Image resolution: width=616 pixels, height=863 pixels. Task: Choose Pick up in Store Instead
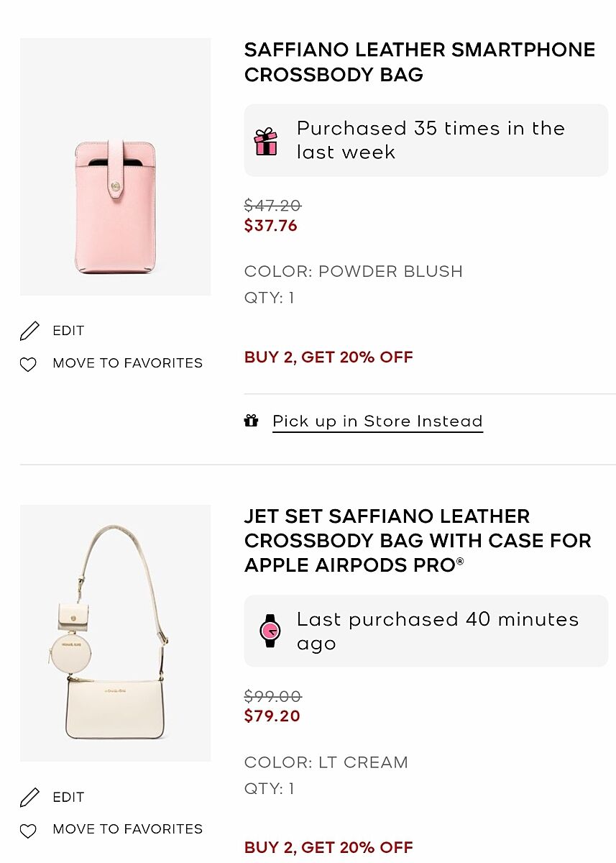(x=377, y=421)
